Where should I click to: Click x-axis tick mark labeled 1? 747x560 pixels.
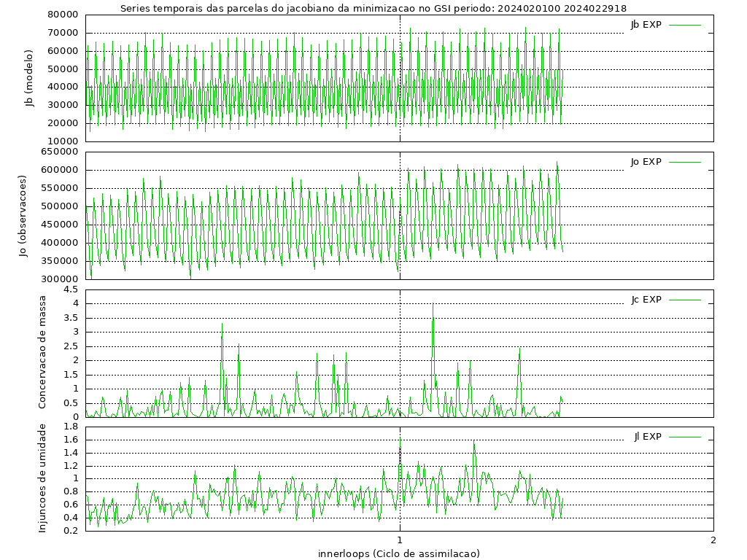pyautogui.click(x=400, y=540)
